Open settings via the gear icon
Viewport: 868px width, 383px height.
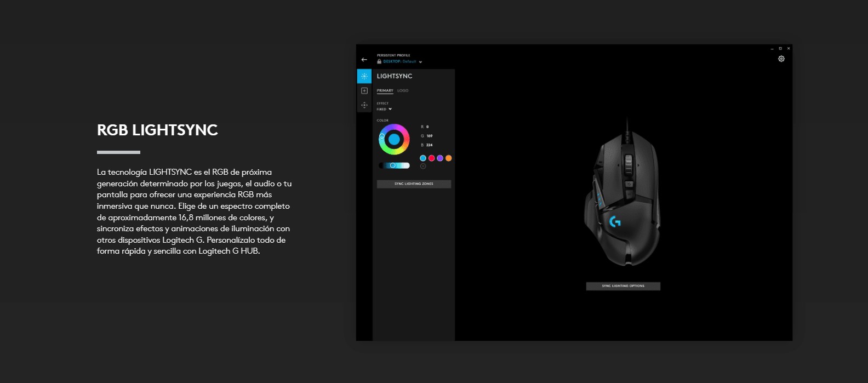[x=781, y=59]
